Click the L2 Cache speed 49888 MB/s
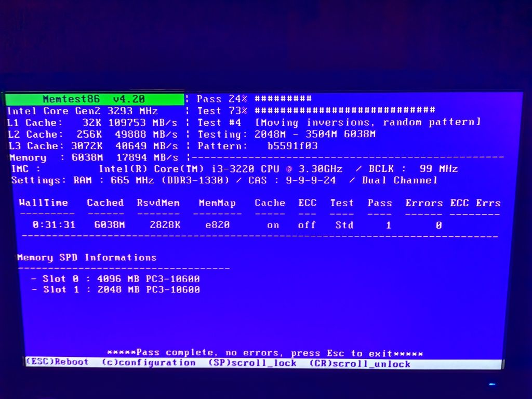The width and height of the screenshot is (532, 399). [x=146, y=134]
